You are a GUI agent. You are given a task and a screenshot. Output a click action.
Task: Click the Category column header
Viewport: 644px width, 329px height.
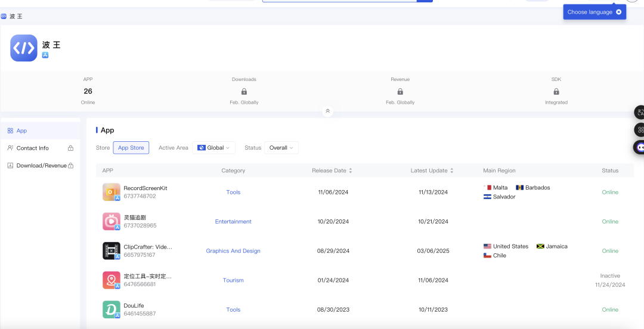[233, 170]
